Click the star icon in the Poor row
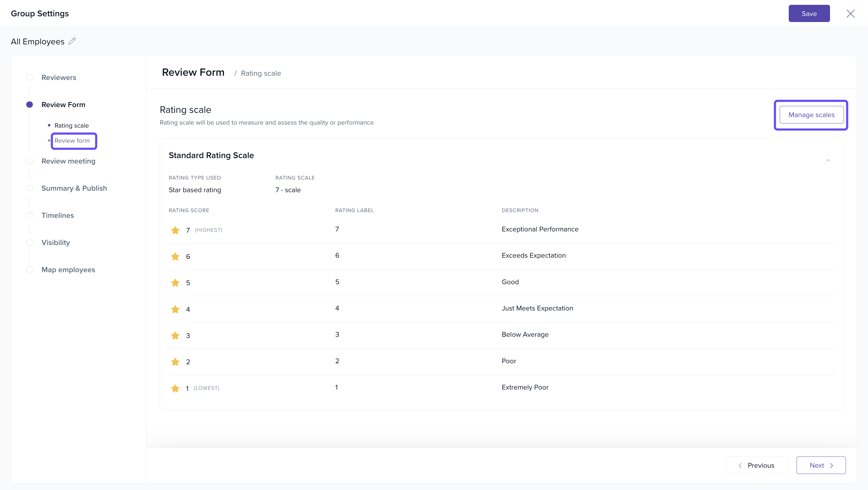Viewport: 868px width, 490px height. click(175, 362)
